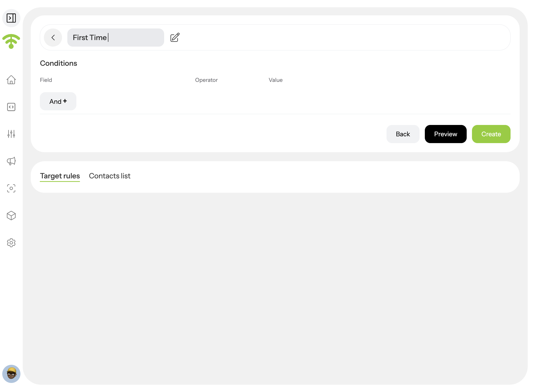Viewport: 535px width, 392px height.
Task: Switch to the Target rules tab
Action: click(60, 176)
